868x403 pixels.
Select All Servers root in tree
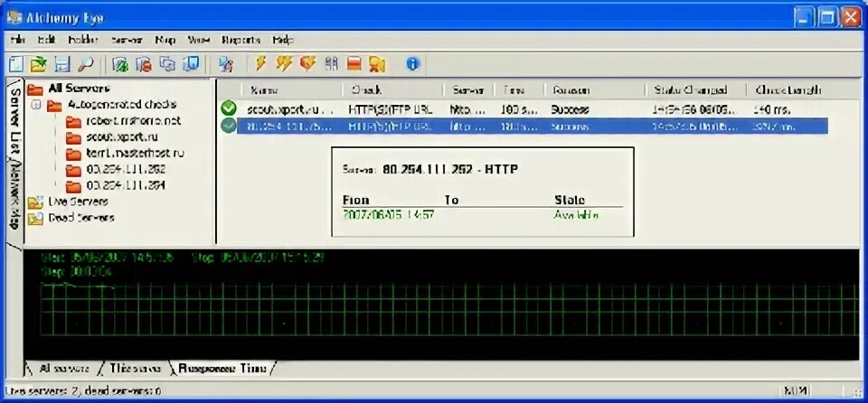(x=80, y=88)
